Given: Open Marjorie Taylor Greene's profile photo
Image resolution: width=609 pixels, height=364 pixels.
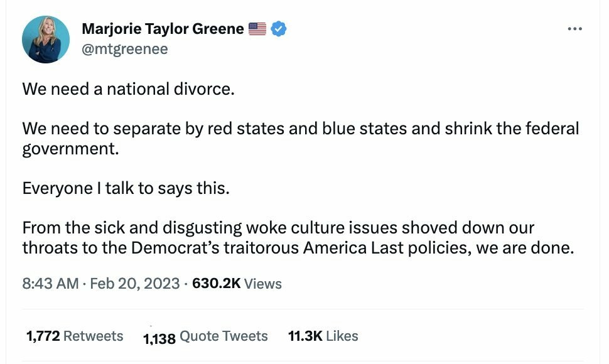Looking at the screenshot, I should (46, 39).
